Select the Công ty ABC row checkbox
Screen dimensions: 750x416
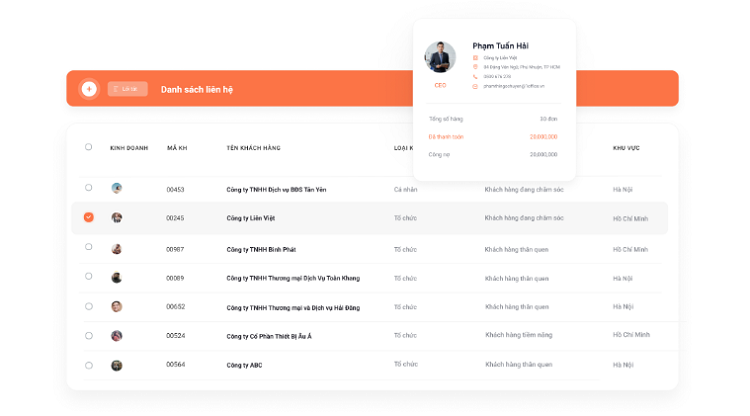pyautogui.click(x=89, y=365)
